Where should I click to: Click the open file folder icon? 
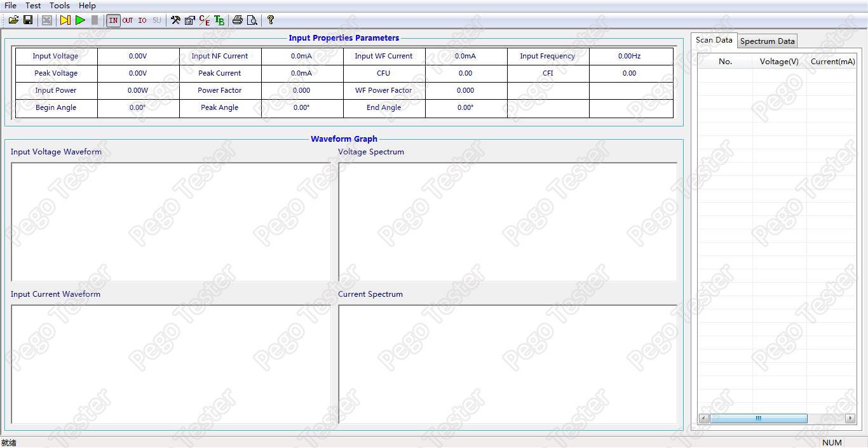13,20
